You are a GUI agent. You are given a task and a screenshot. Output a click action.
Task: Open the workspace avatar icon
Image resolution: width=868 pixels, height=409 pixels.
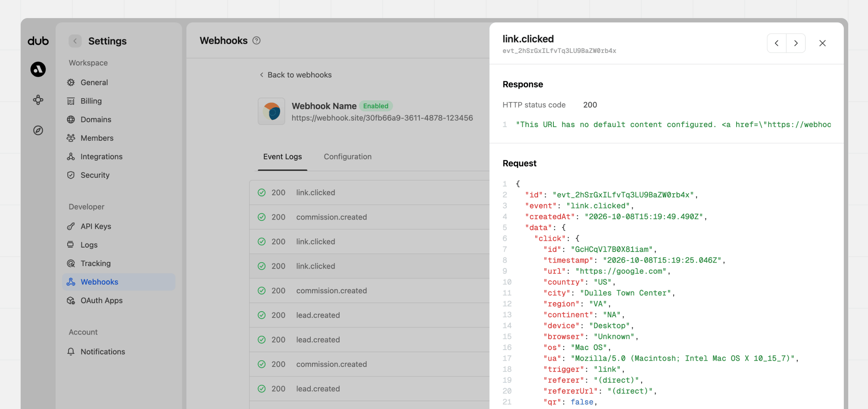point(38,69)
